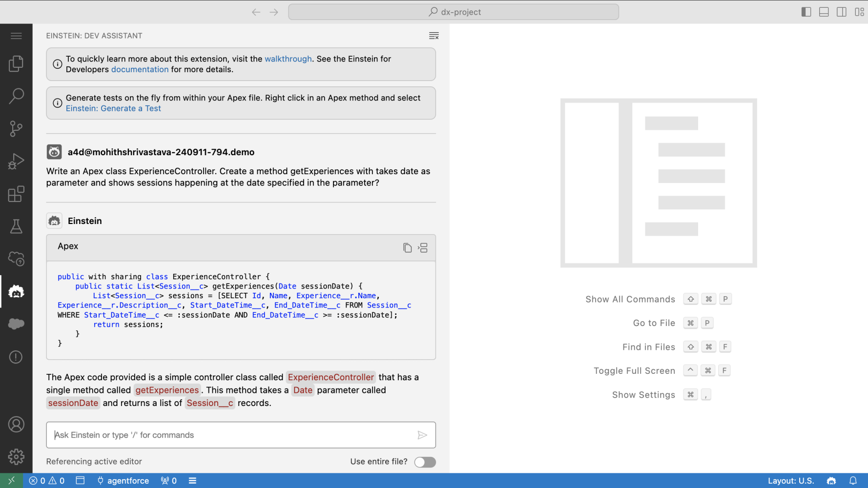Open the Manage settings gear

click(x=16, y=457)
